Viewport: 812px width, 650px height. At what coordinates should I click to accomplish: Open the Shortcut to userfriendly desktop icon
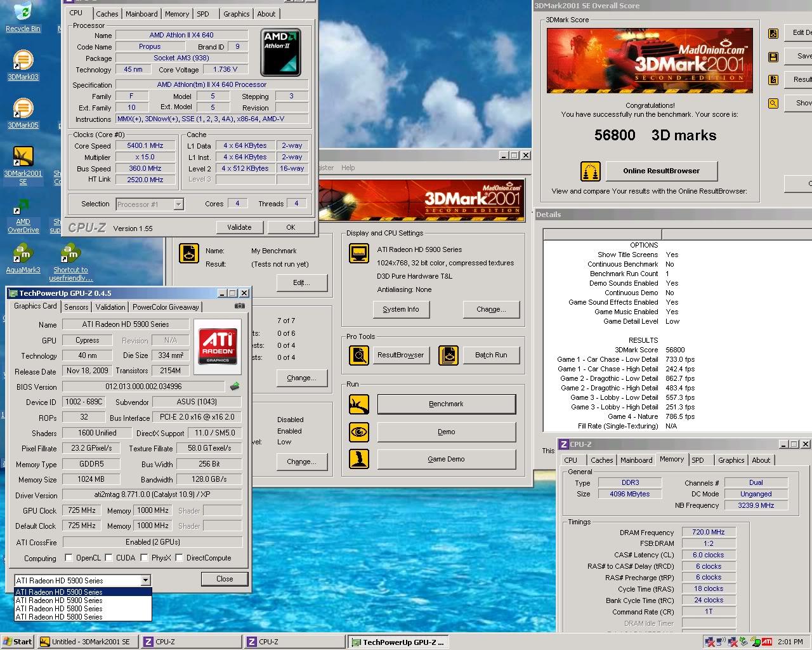point(70,263)
